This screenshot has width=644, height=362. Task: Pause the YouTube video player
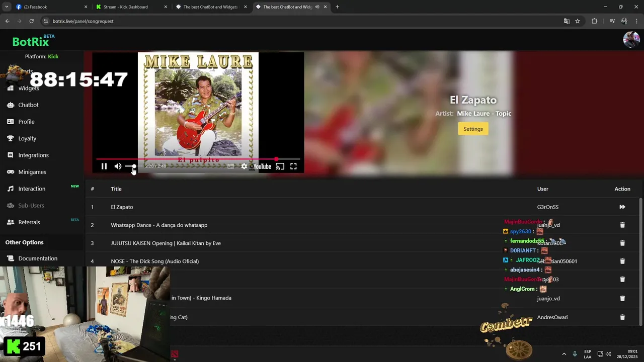click(104, 166)
